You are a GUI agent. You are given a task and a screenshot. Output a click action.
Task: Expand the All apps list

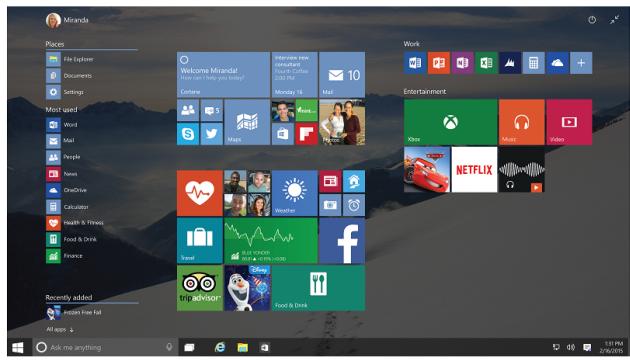[x=60, y=329]
